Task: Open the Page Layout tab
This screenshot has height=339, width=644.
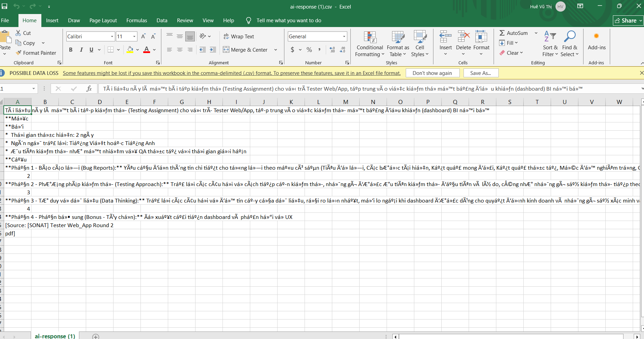Action: coord(103,21)
